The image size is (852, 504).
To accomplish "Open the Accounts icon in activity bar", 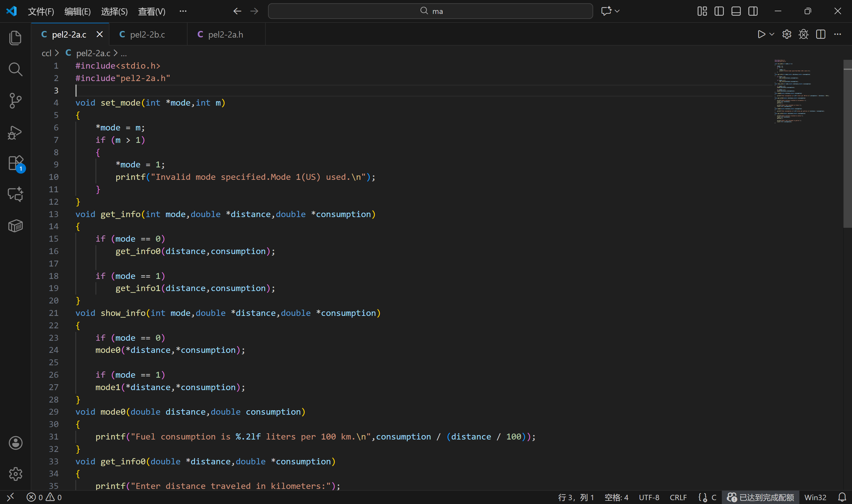I will pyautogui.click(x=15, y=443).
